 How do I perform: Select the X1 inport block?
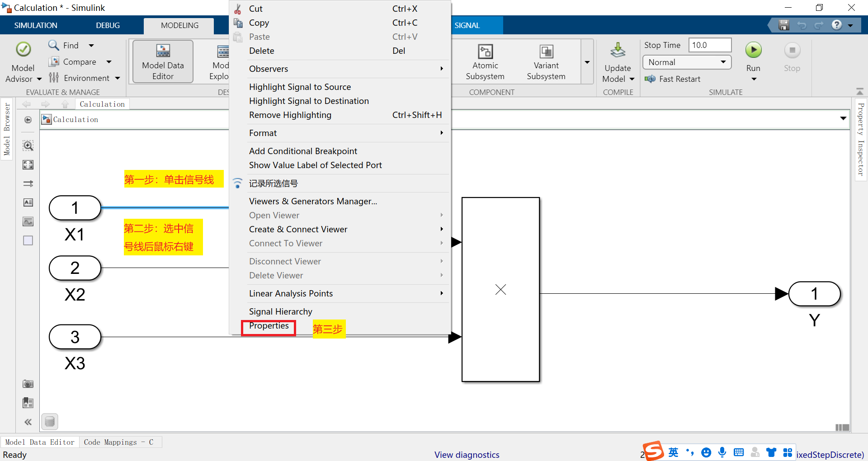click(x=75, y=208)
